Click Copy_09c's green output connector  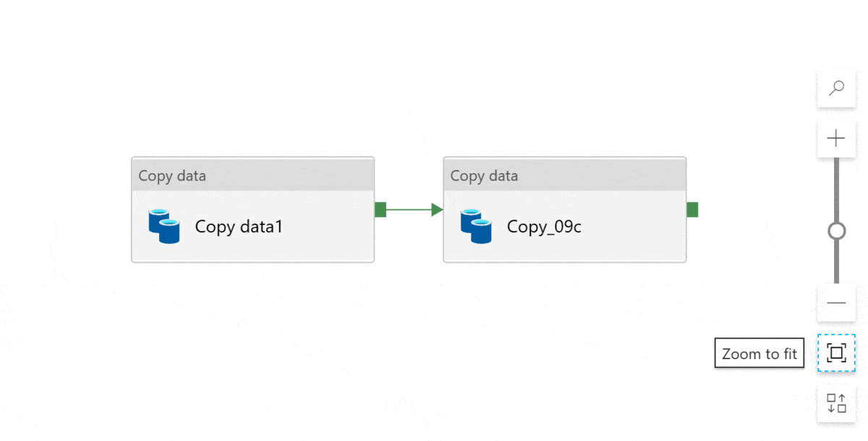click(692, 209)
